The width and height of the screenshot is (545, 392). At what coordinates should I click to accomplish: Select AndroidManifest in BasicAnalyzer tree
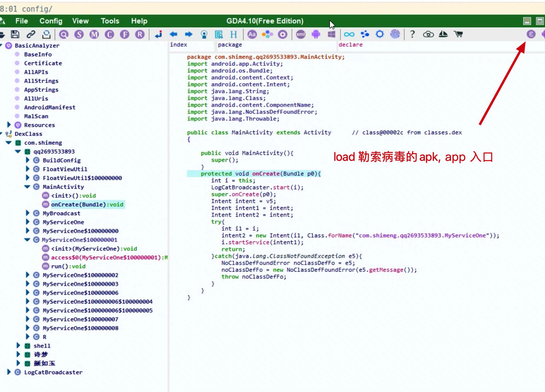pos(50,107)
